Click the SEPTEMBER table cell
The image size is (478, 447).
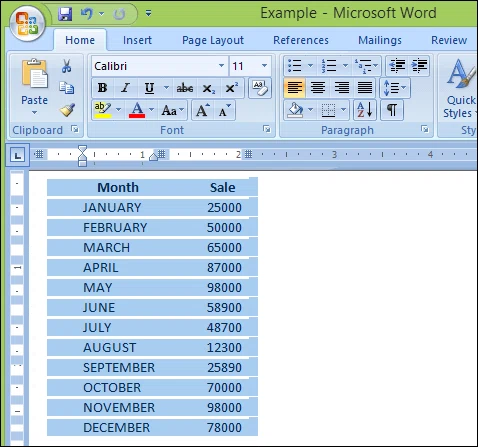point(119,367)
